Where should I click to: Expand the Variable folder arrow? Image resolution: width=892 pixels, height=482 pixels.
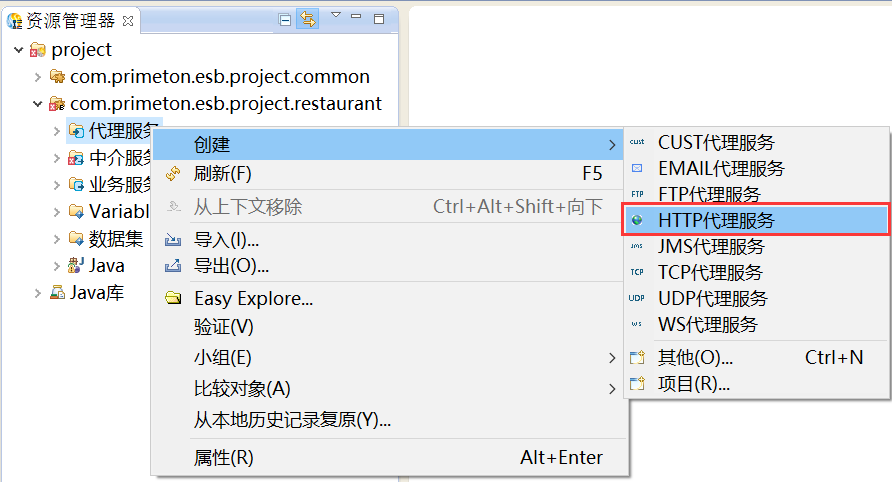pyautogui.click(x=56, y=212)
